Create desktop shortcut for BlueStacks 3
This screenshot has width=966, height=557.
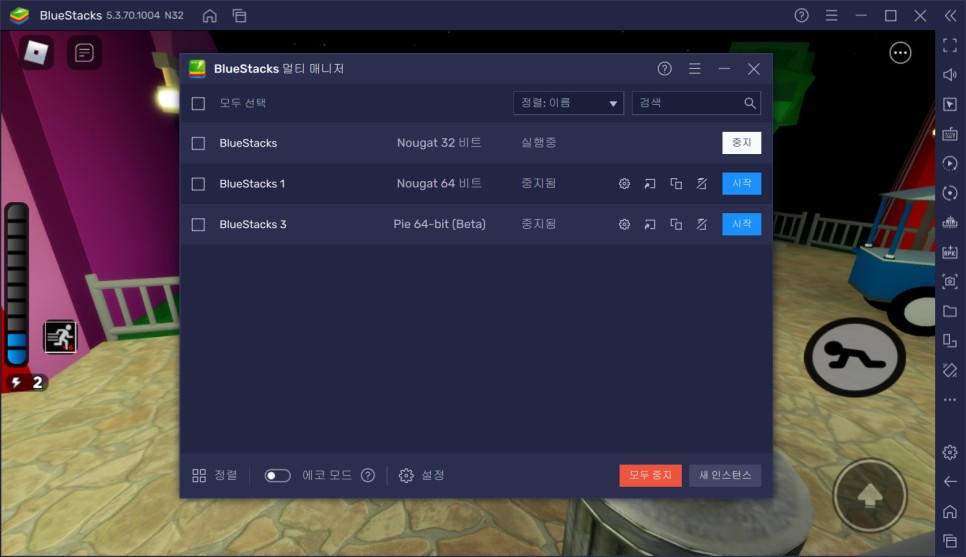tap(650, 224)
